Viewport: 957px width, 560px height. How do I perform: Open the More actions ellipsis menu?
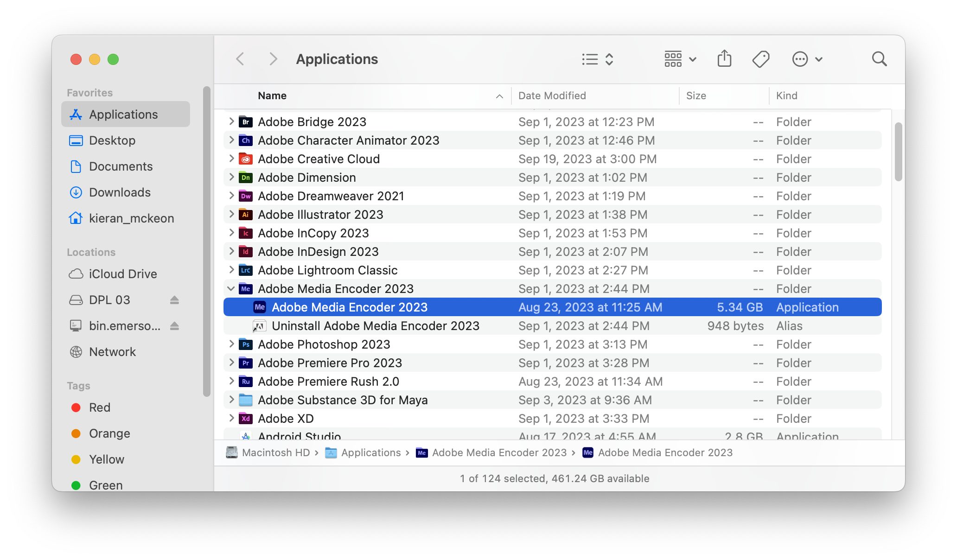807,59
